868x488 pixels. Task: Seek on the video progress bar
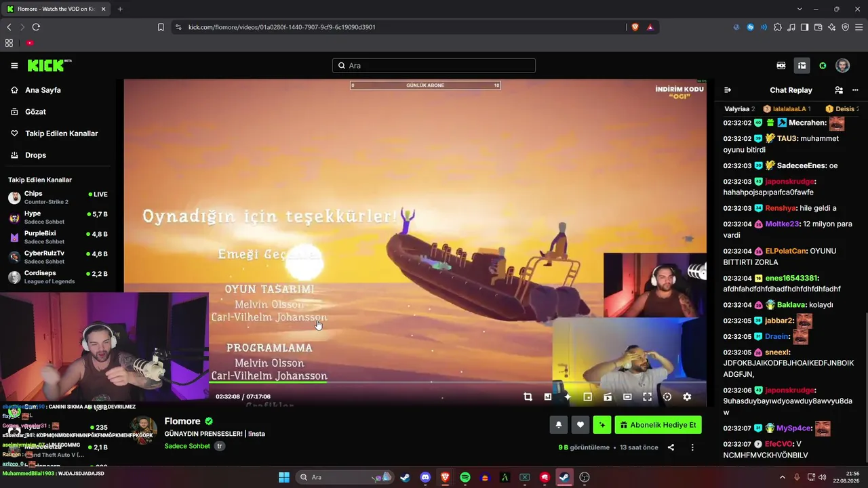point(415,382)
